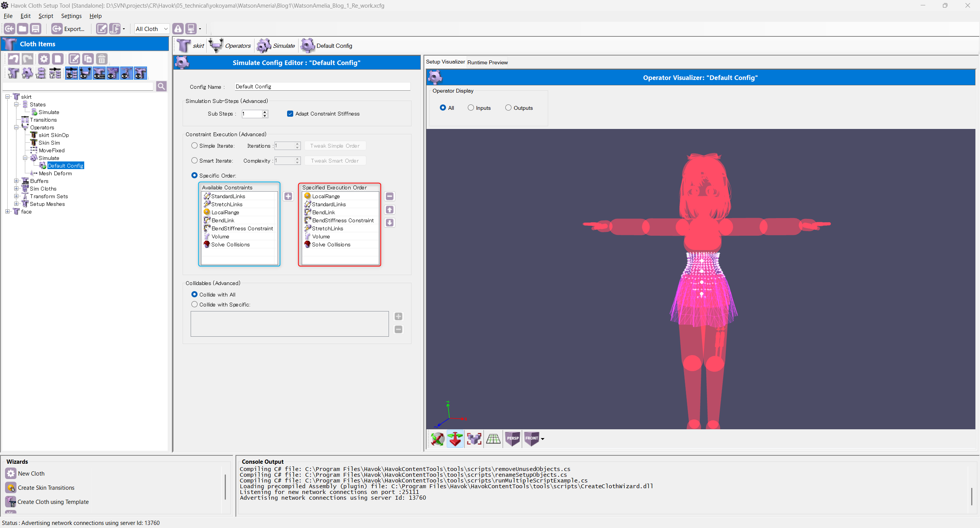Click the rename pencil icon in Cloth Items
Viewport: 980px width, 528px height.
point(74,59)
